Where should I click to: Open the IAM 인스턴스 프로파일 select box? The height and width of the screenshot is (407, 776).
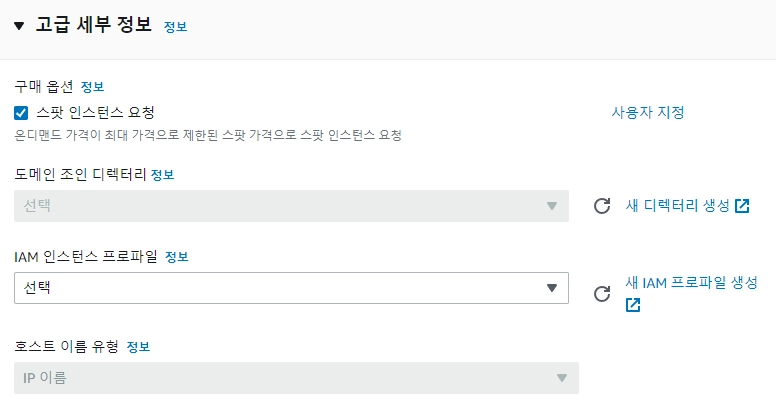point(290,288)
